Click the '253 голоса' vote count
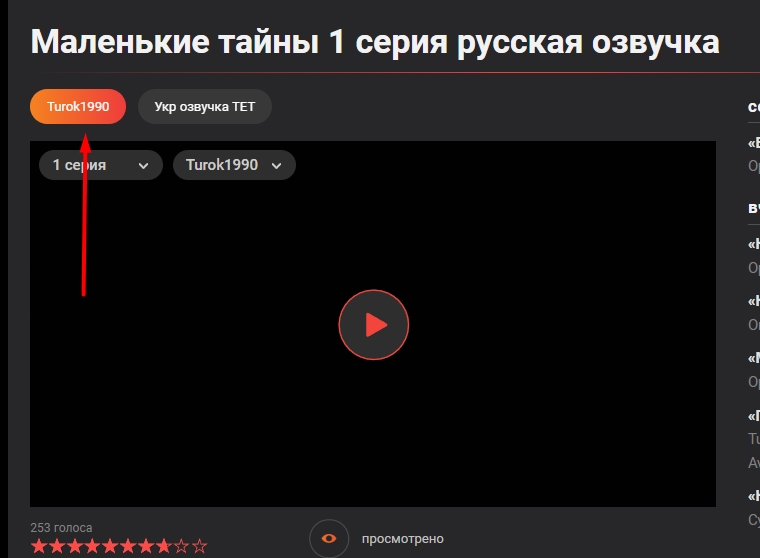This screenshot has width=760, height=558. point(61,527)
